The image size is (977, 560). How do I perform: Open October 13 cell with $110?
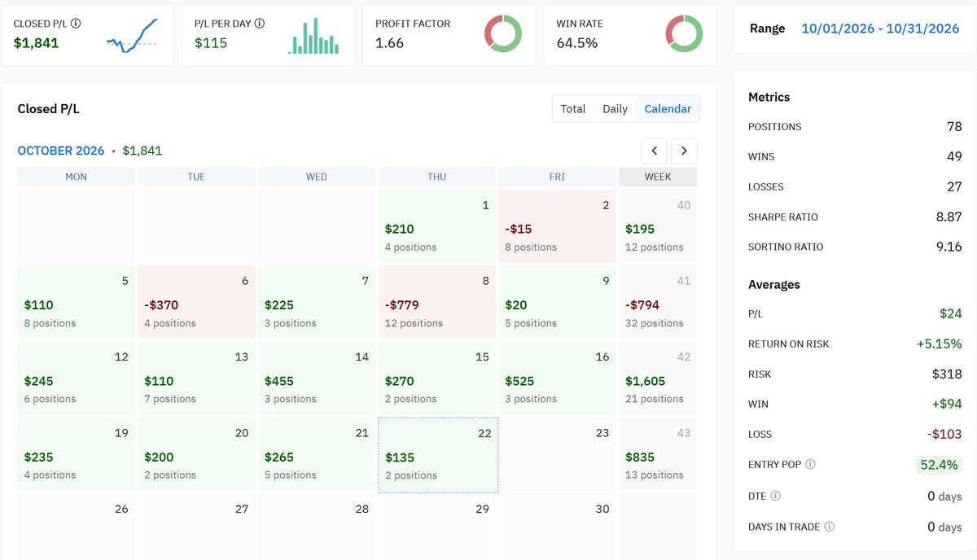[x=196, y=378]
